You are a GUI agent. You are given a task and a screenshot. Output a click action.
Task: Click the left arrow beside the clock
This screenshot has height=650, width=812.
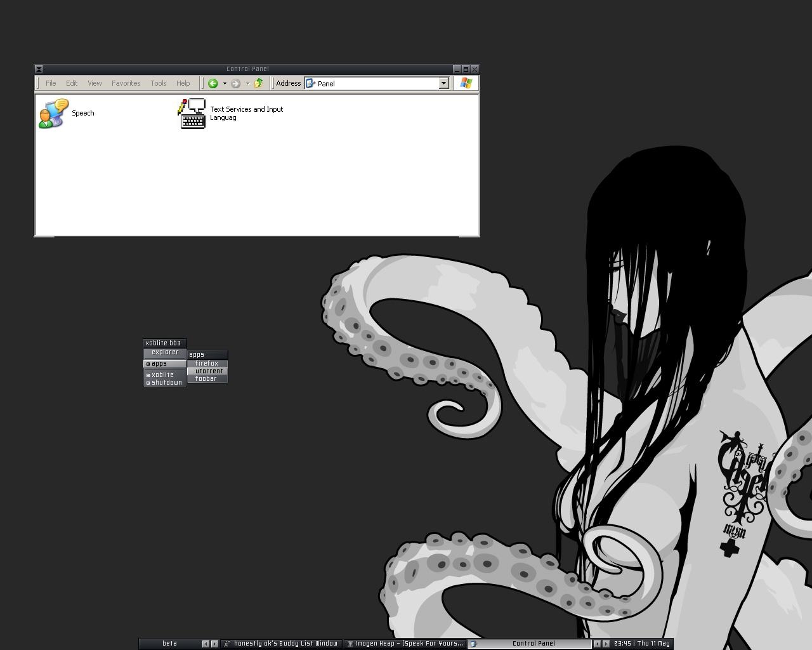pyautogui.click(x=597, y=644)
